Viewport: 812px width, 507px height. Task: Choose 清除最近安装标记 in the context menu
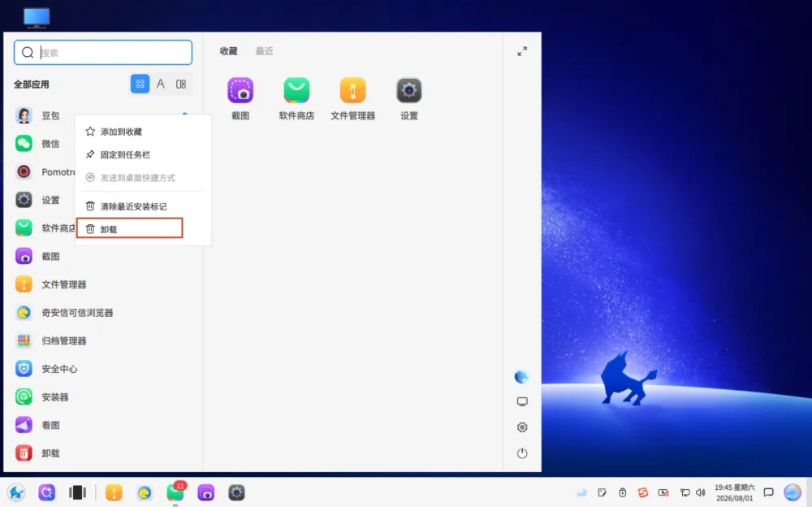coord(142,206)
